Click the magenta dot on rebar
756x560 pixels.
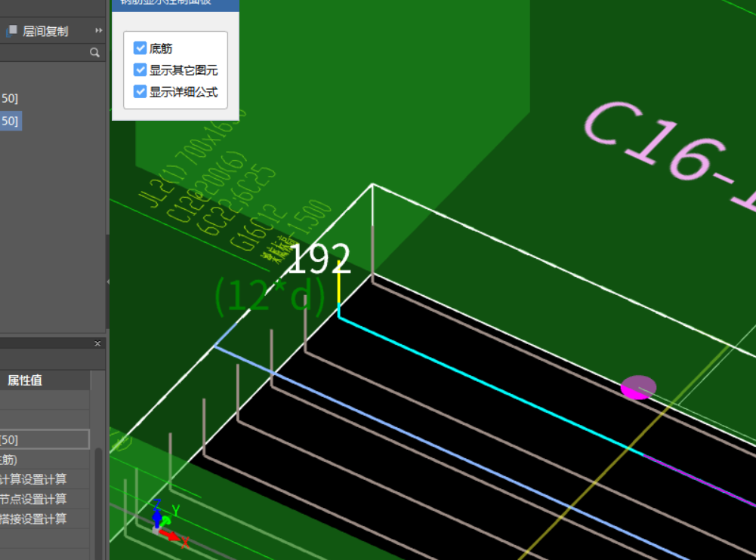[638, 387]
